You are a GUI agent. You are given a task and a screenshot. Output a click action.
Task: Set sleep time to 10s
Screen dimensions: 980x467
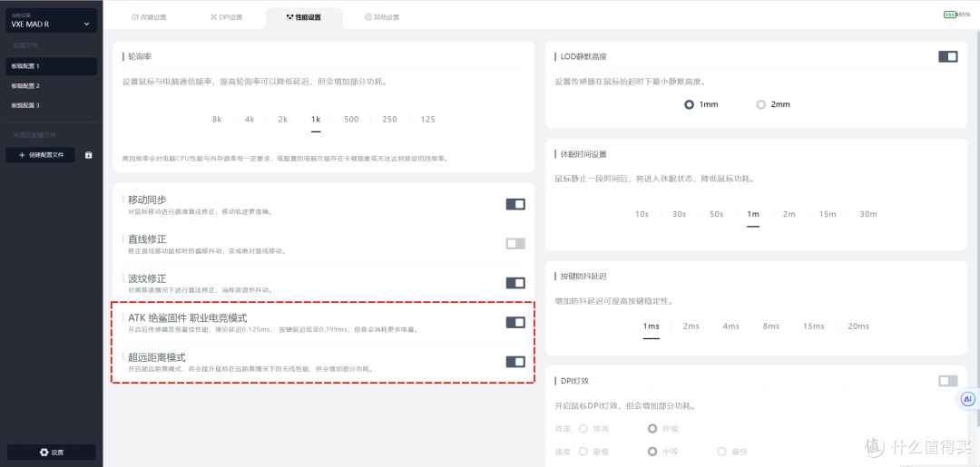click(642, 214)
